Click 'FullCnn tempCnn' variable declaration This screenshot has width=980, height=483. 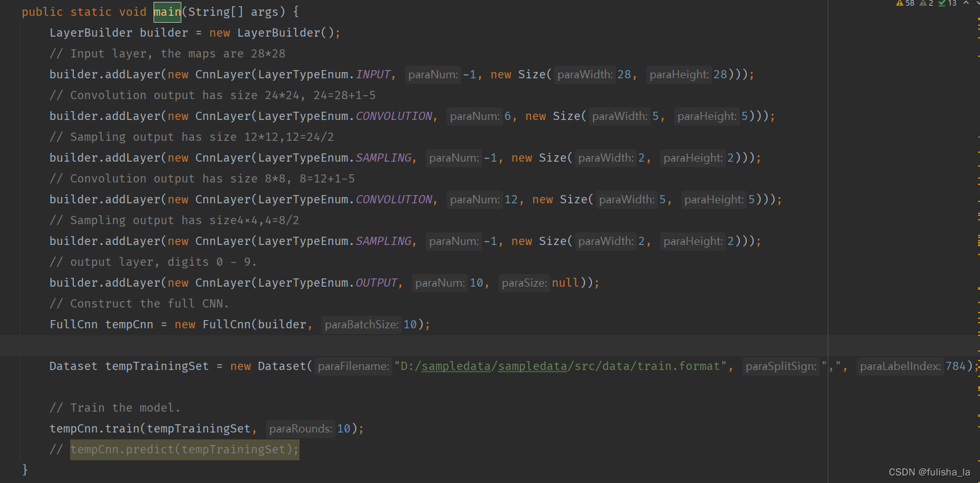pos(101,325)
